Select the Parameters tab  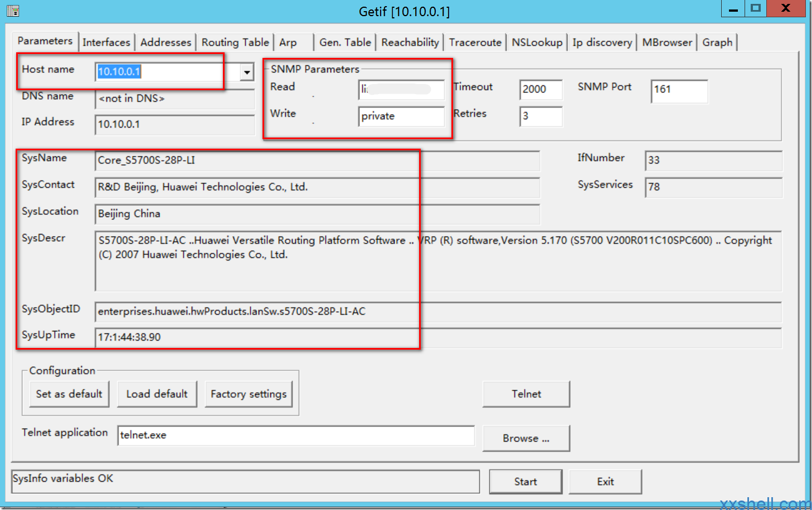(x=45, y=41)
